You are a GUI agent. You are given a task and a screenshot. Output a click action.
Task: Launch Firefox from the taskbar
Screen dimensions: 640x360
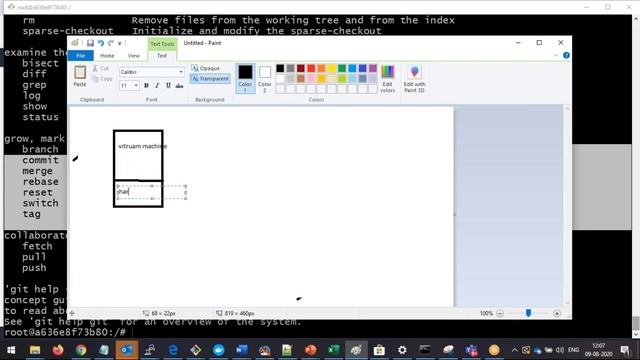coord(58,350)
